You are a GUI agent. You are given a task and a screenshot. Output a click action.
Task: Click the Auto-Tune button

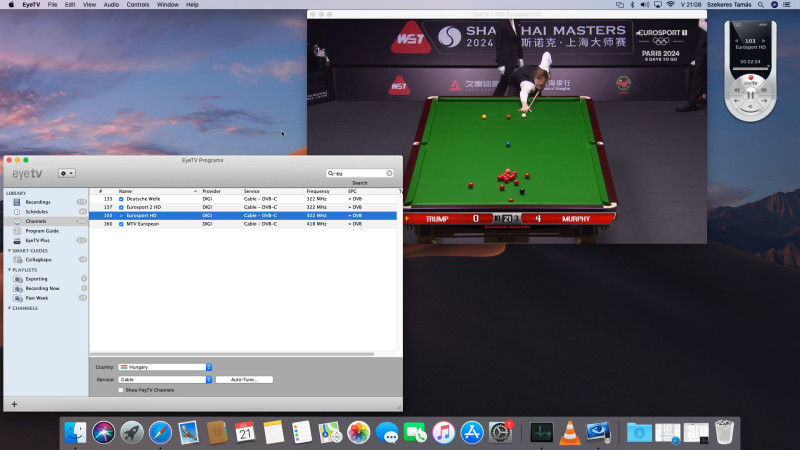tap(244, 380)
